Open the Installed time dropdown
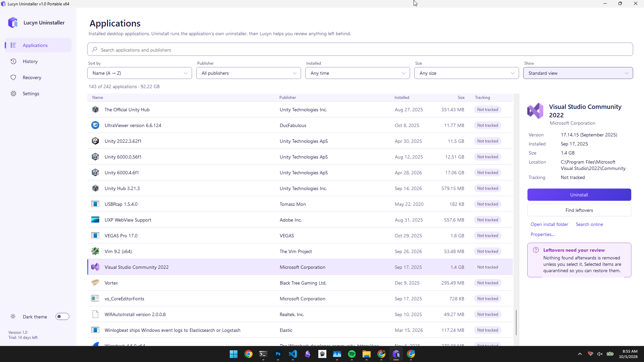 (x=358, y=73)
